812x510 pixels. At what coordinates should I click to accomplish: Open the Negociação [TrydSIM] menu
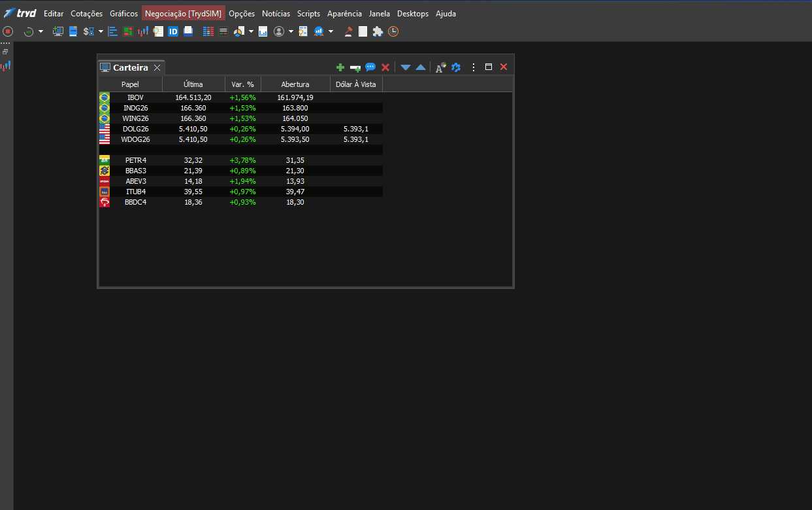click(x=184, y=13)
